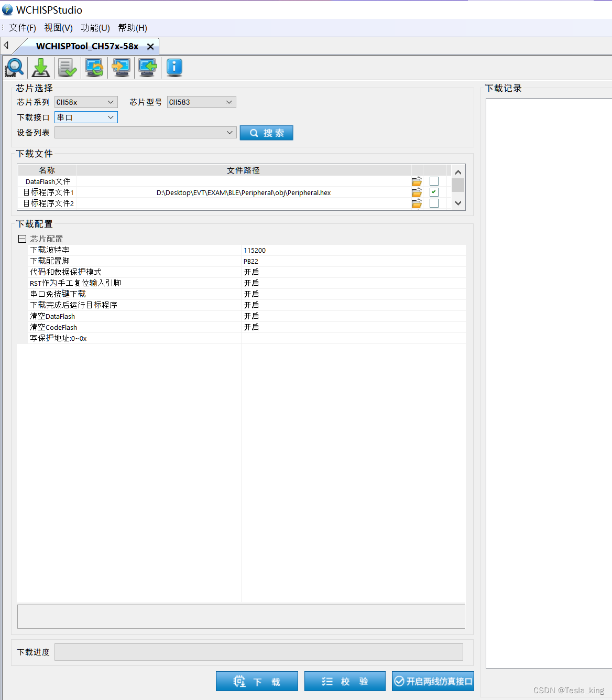Click the file list scroll down arrow
612x700 pixels.
[458, 203]
